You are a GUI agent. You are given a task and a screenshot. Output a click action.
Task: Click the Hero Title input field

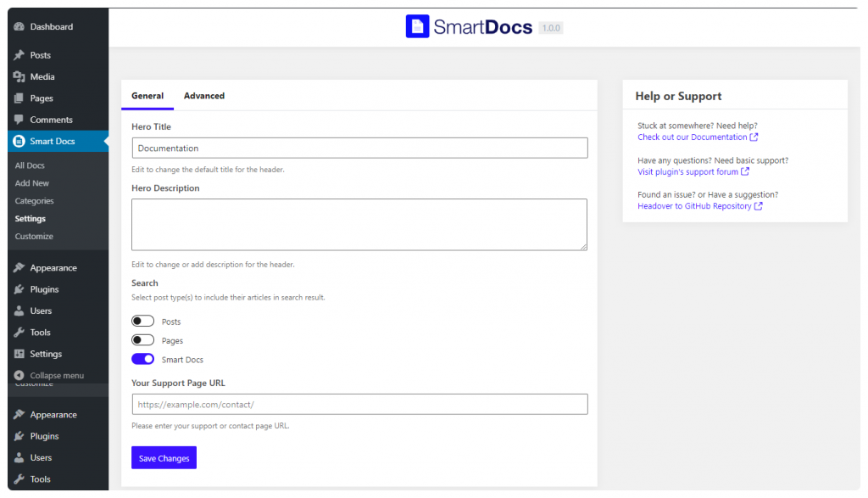[359, 148]
